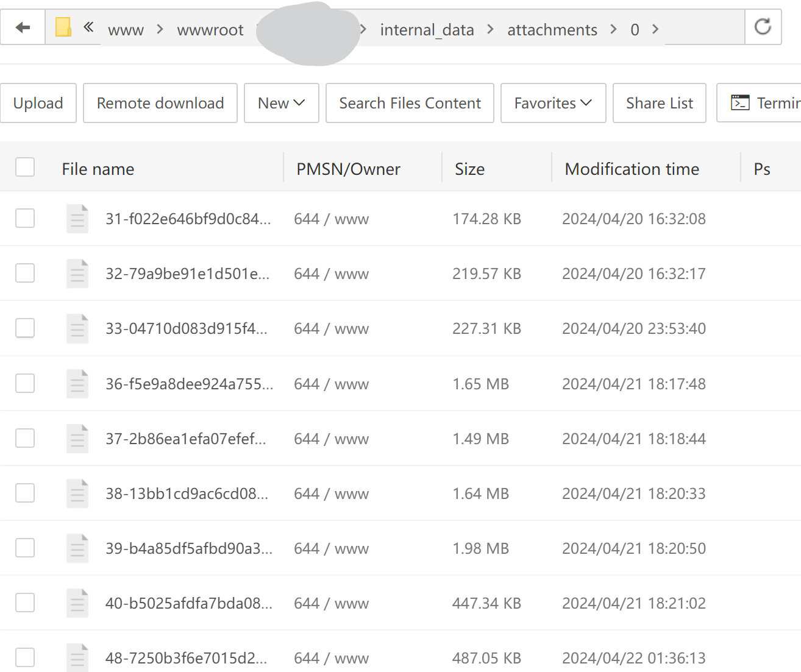Refresh the file list

[x=763, y=27]
